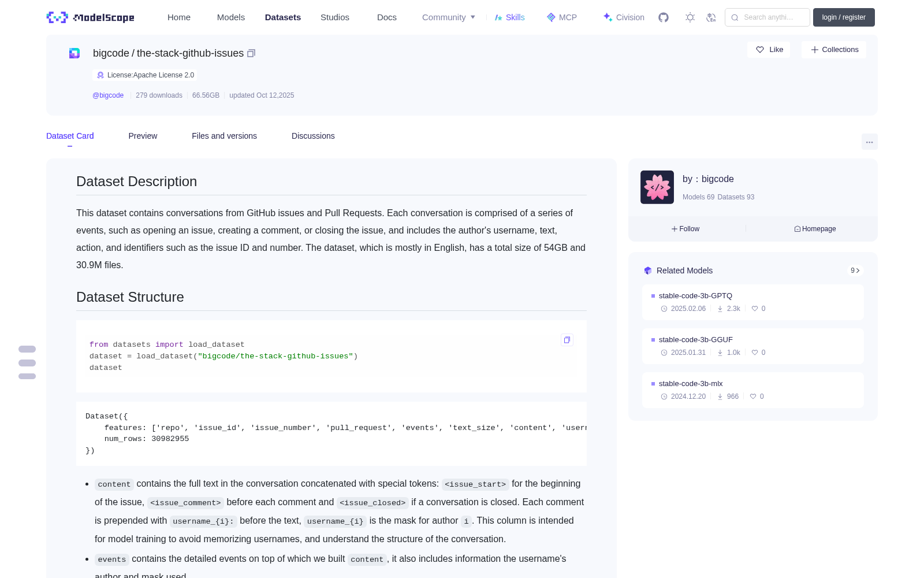Open the three-dots more options menu

[869, 142]
